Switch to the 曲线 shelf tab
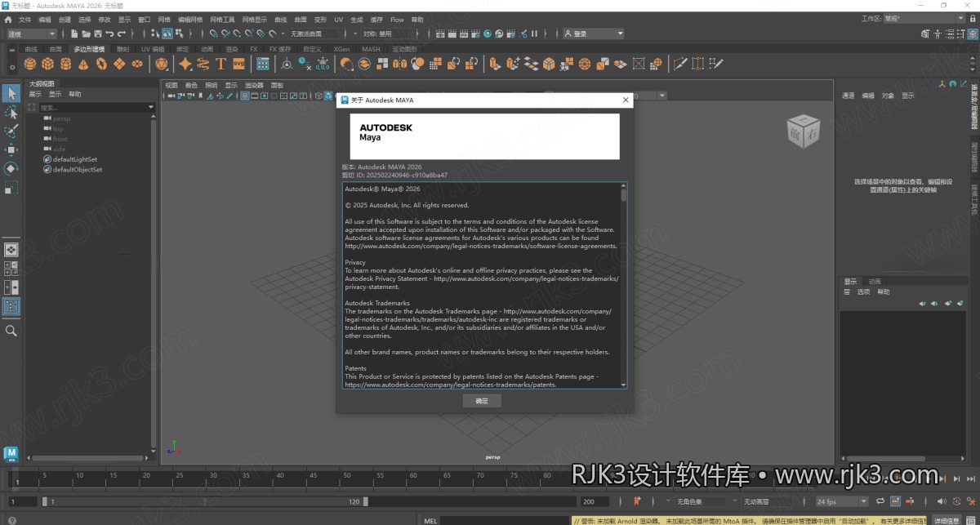The height and width of the screenshot is (525, 980). [31, 49]
